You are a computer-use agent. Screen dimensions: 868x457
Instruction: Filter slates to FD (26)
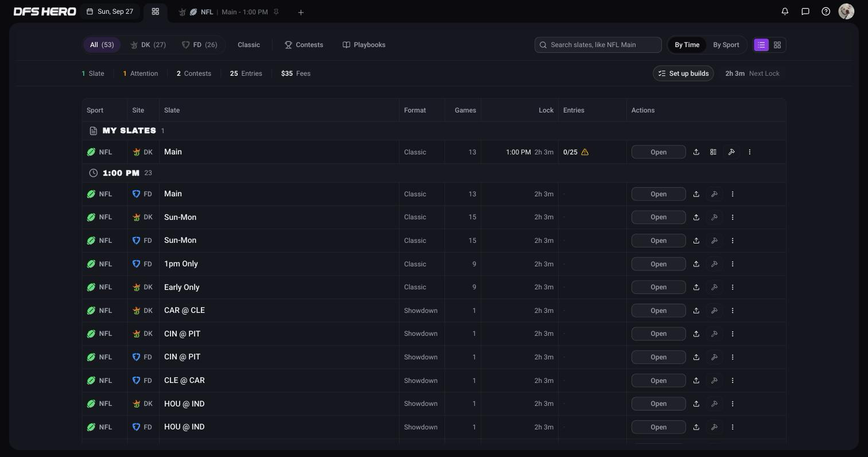coord(199,45)
